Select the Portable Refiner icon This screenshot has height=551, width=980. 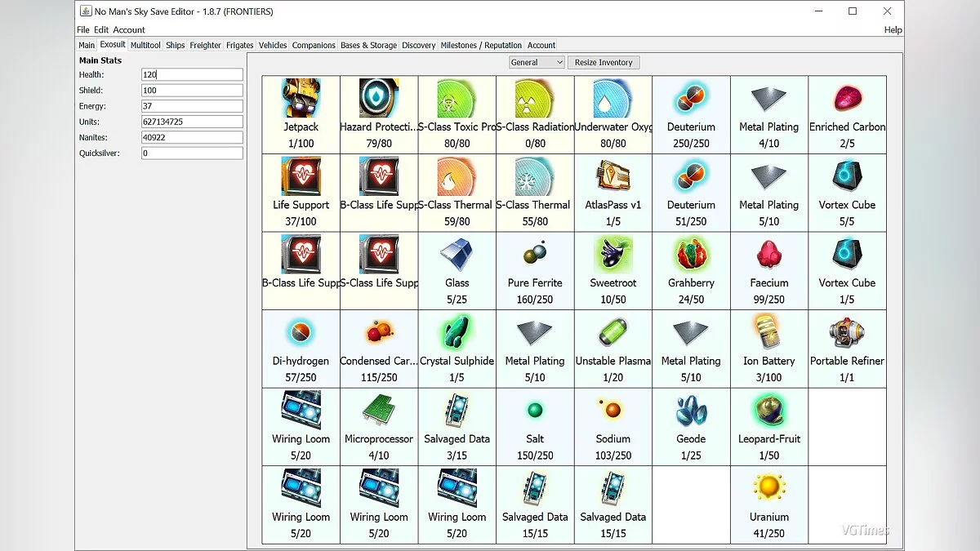click(x=847, y=332)
